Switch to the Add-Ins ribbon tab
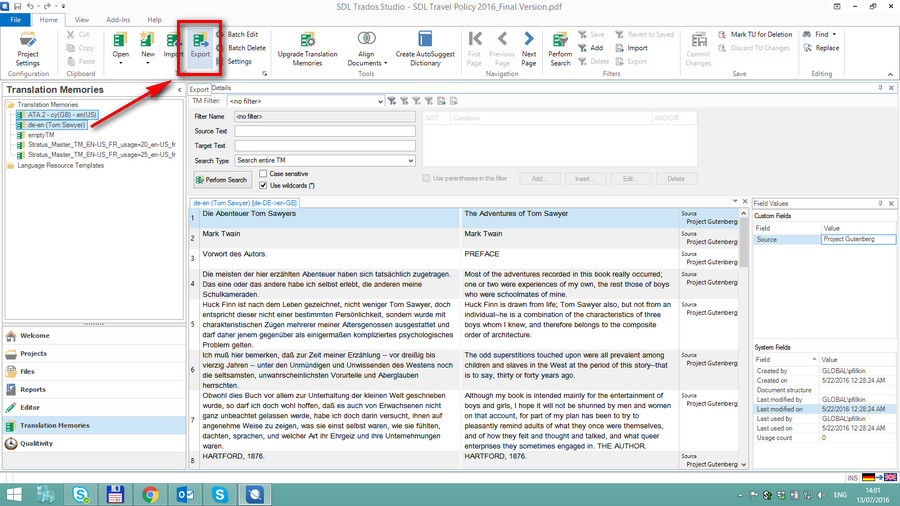Viewport: 900px width, 506px height. tap(118, 20)
